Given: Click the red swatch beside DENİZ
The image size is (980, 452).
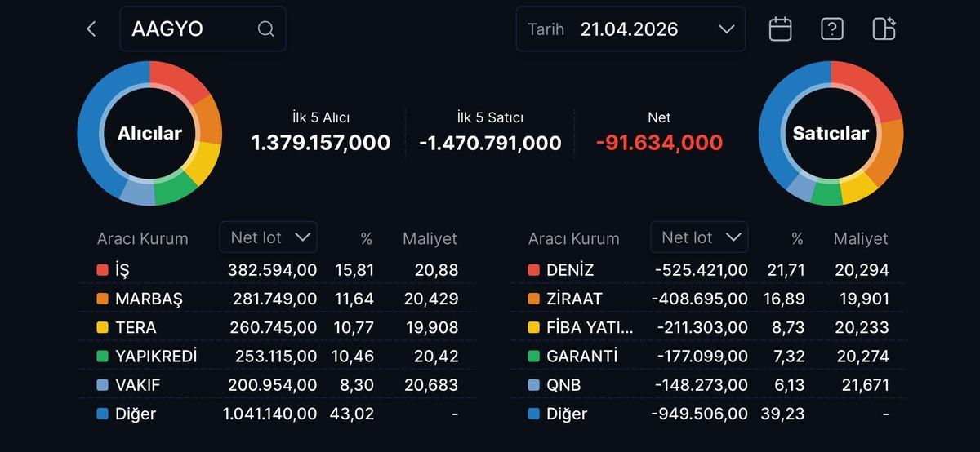Looking at the screenshot, I should coord(533,270).
